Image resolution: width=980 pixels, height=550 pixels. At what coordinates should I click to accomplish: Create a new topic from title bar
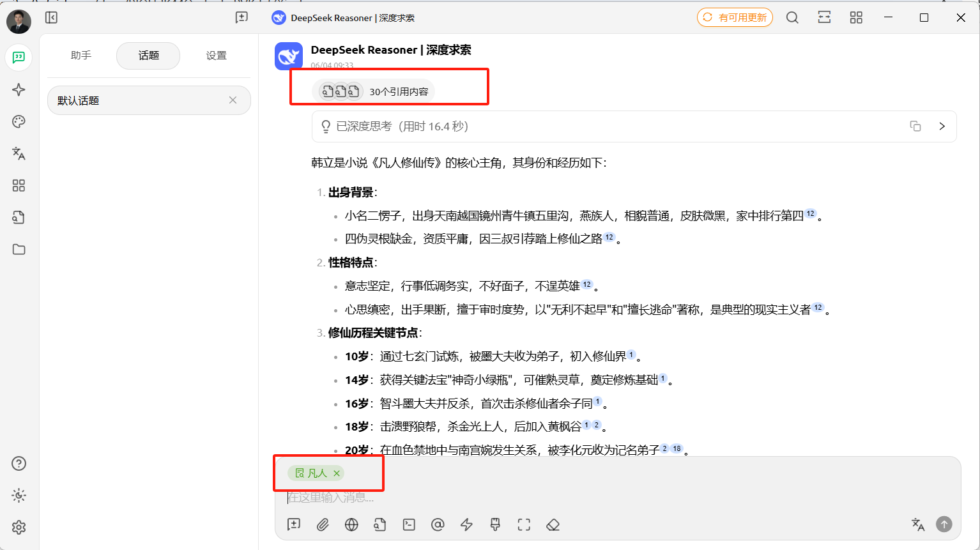[241, 17]
